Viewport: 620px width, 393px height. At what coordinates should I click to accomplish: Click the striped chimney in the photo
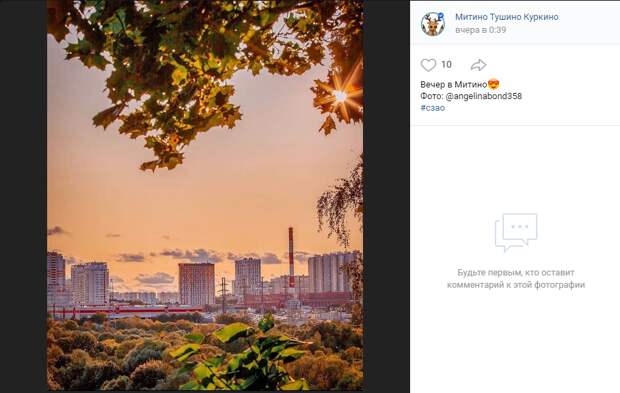click(291, 257)
